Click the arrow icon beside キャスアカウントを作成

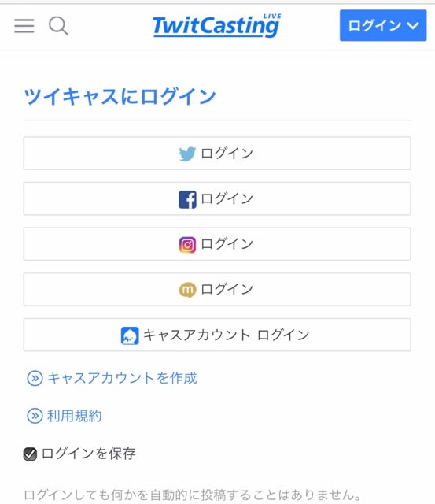point(35,378)
